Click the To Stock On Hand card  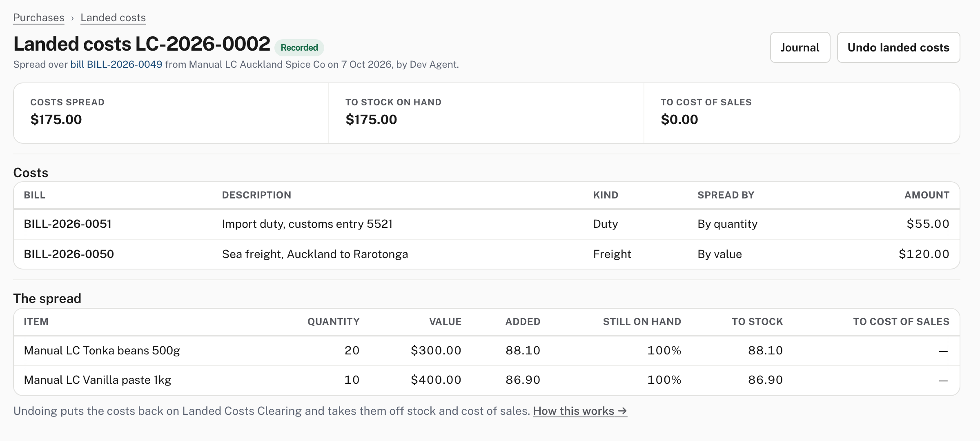[486, 113]
